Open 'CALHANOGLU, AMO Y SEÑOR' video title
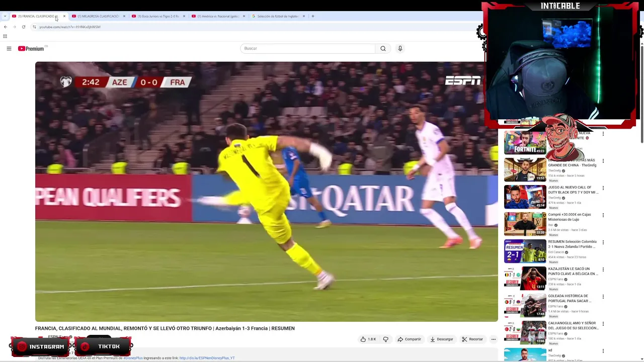The height and width of the screenshot is (362, 644). click(x=573, y=325)
